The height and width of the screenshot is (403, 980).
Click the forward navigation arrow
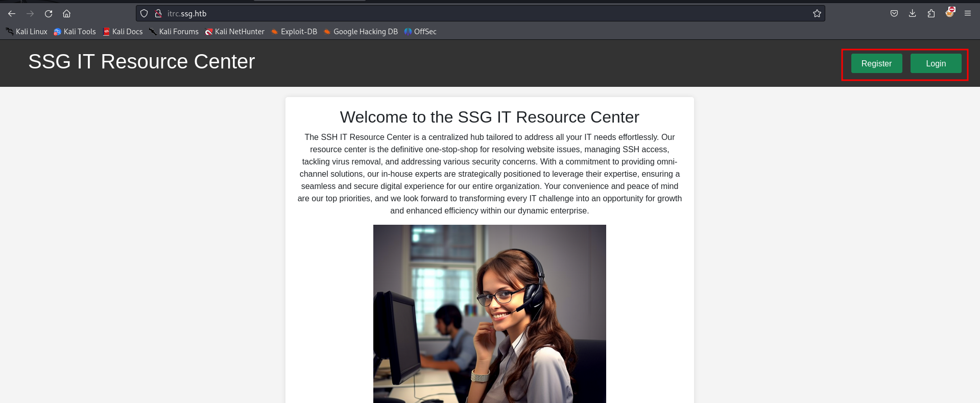tap(30, 14)
